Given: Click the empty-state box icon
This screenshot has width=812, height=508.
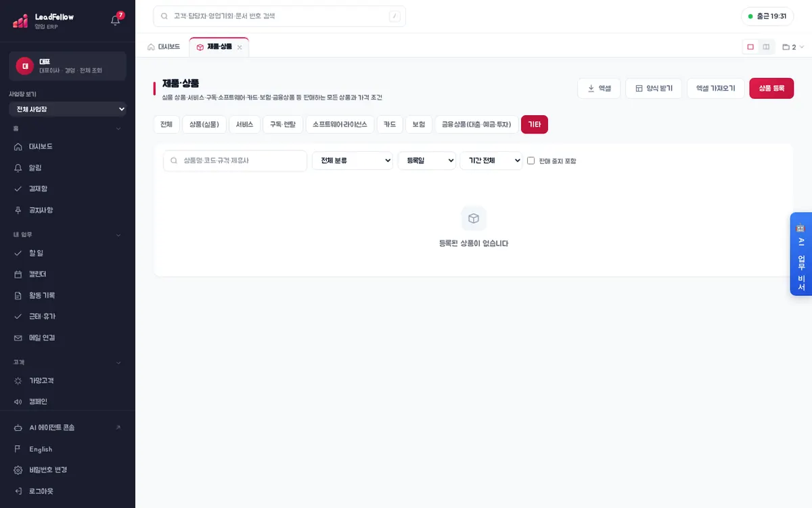Looking at the screenshot, I should (474, 218).
